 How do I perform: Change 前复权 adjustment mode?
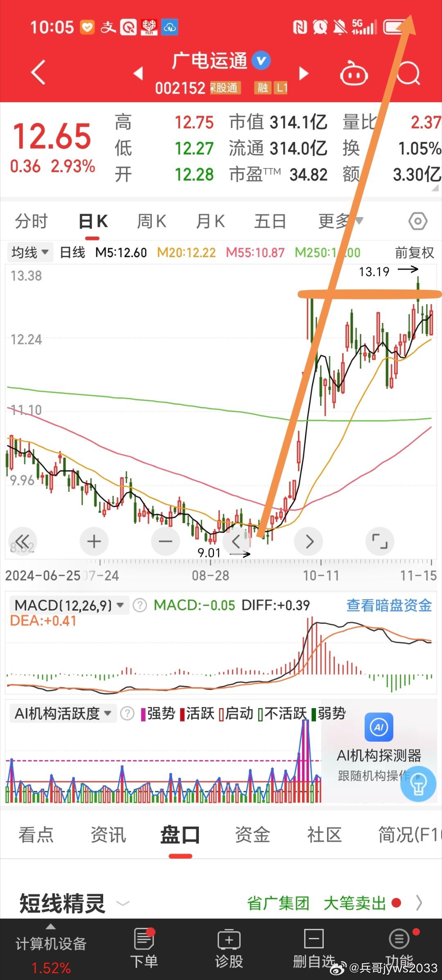pyautogui.click(x=414, y=253)
